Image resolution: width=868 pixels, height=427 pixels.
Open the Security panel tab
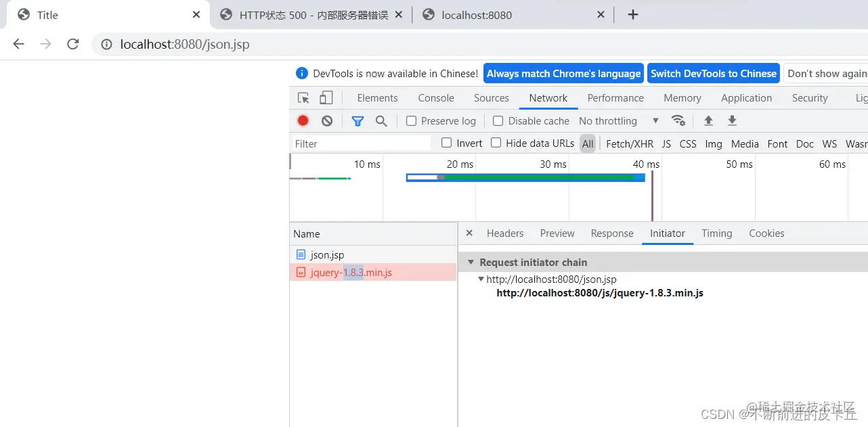[x=810, y=97]
